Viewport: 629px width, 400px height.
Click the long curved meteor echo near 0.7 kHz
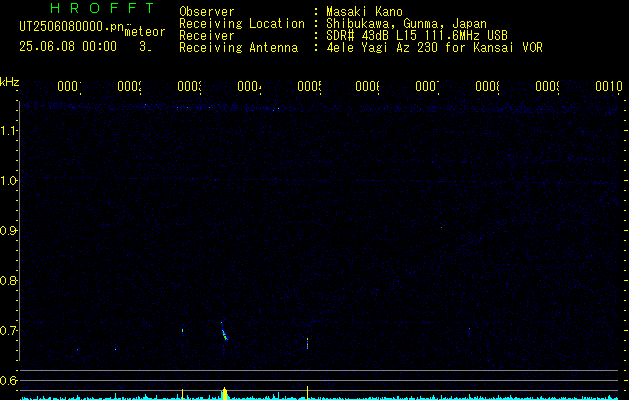click(x=224, y=331)
